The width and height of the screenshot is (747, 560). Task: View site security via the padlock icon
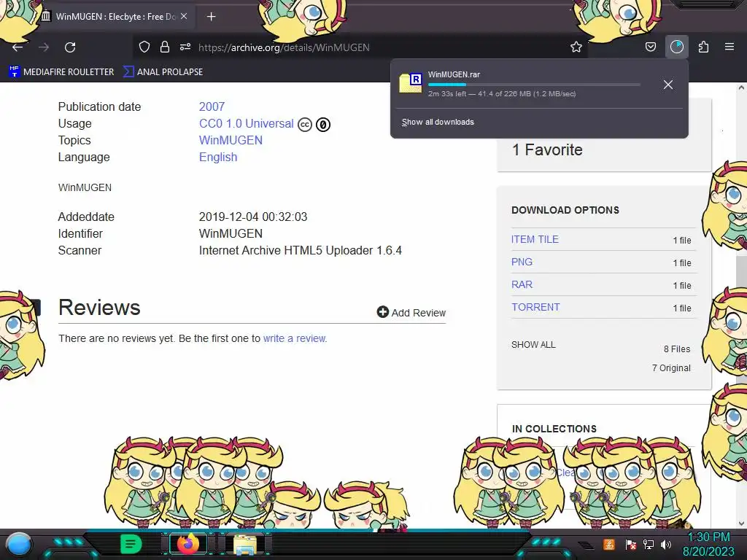click(165, 47)
